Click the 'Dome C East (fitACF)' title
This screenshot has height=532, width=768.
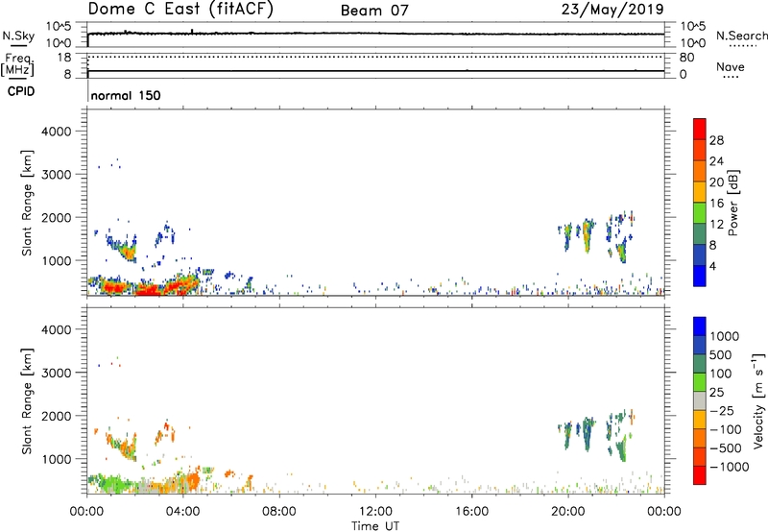click(x=180, y=9)
